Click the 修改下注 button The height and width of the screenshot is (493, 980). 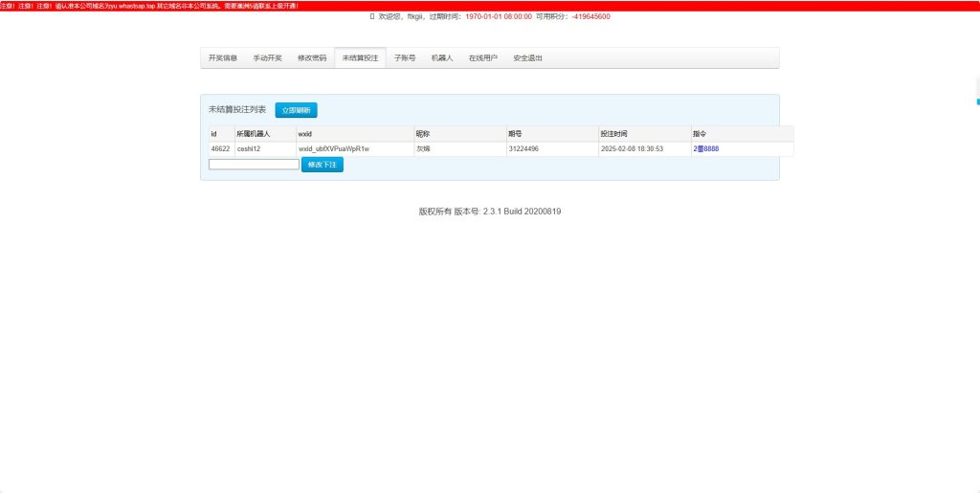[323, 165]
